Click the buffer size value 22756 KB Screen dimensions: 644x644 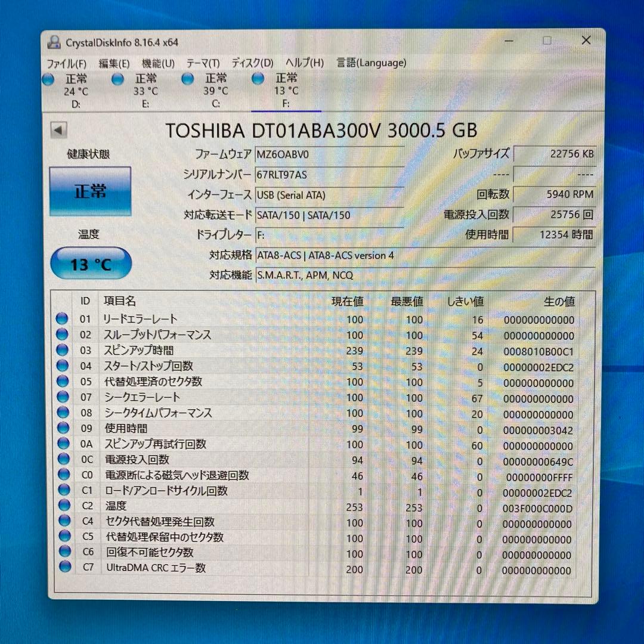pos(555,154)
